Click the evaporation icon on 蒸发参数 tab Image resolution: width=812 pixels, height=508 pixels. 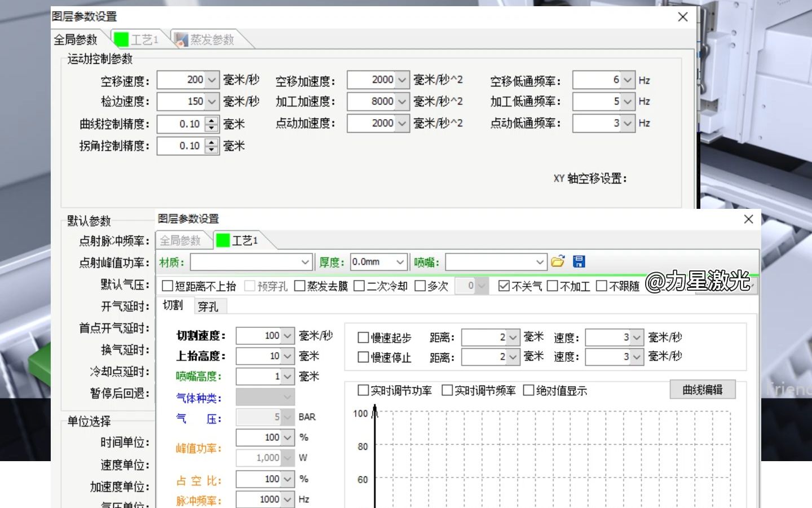click(180, 40)
